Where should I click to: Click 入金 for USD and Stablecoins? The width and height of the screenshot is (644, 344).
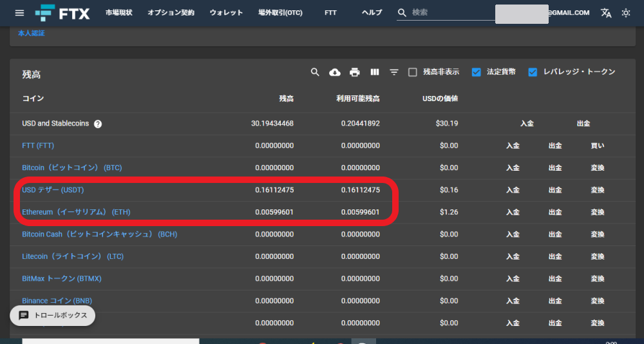click(x=527, y=124)
